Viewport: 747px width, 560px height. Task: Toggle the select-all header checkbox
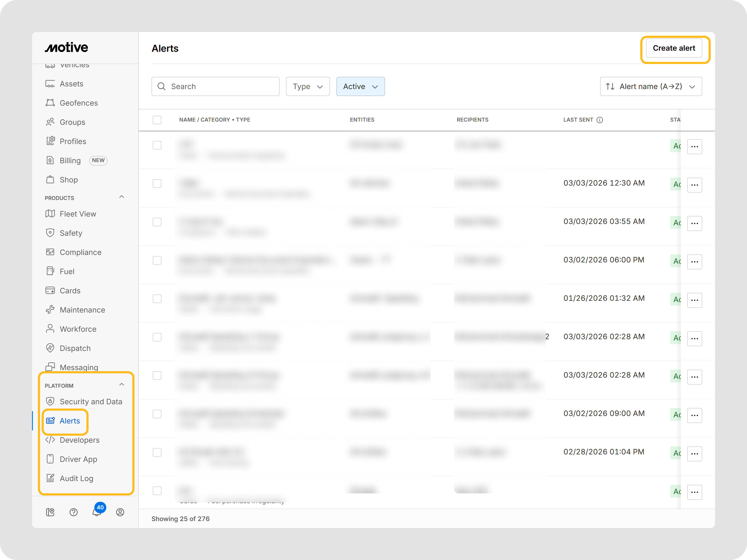coord(157,120)
